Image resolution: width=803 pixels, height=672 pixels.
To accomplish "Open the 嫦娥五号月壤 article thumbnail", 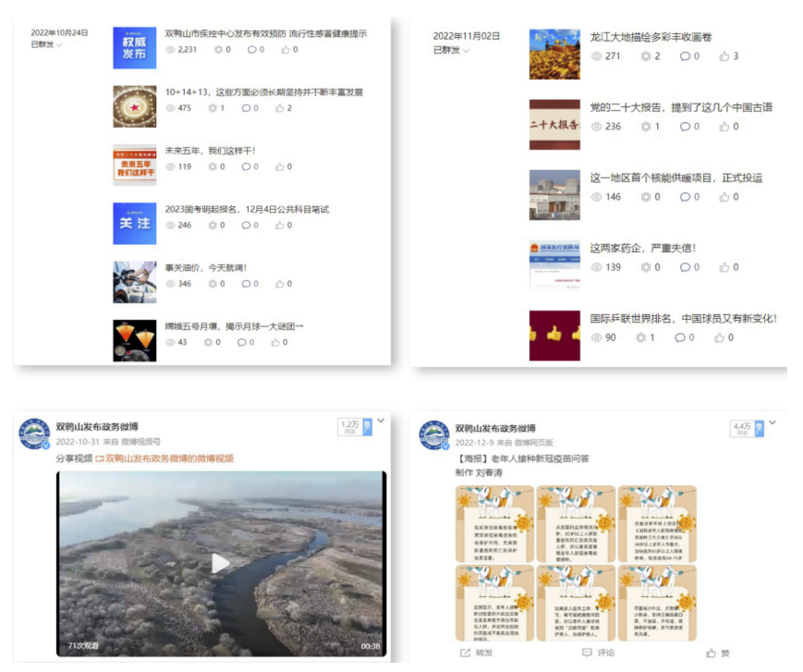I will 134,340.
